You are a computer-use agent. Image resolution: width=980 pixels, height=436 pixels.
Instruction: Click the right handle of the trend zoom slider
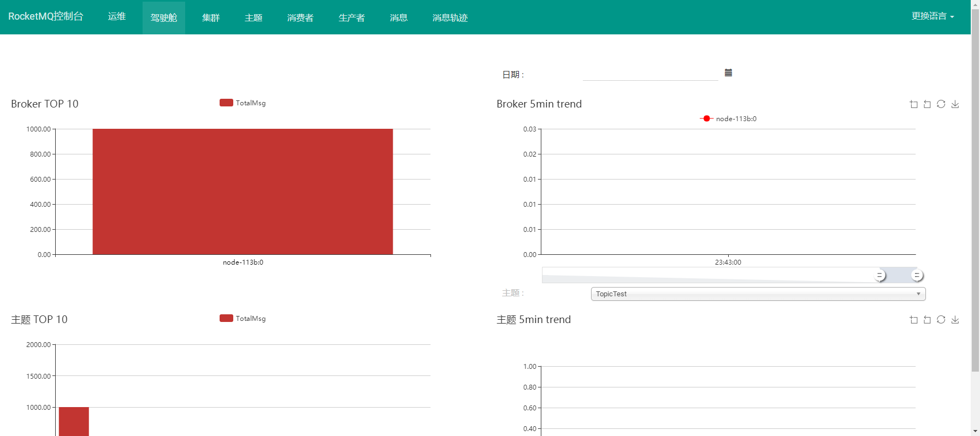coord(917,276)
